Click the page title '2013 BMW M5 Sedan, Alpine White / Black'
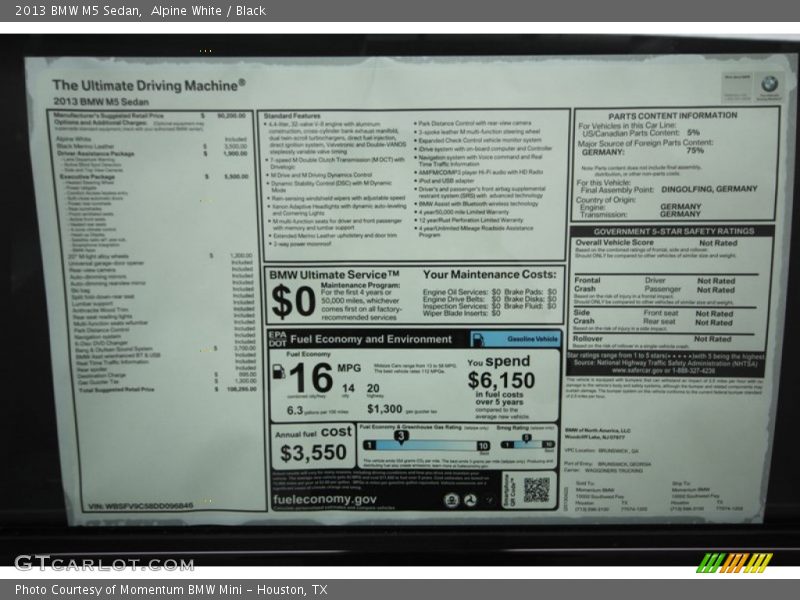The width and height of the screenshot is (800, 600). [140, 11]
